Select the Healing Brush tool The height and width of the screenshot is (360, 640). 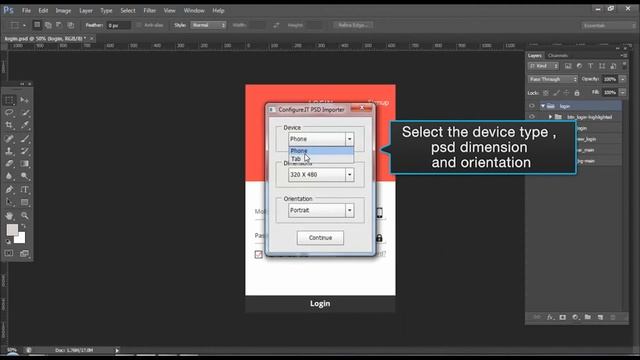(9, 139)
